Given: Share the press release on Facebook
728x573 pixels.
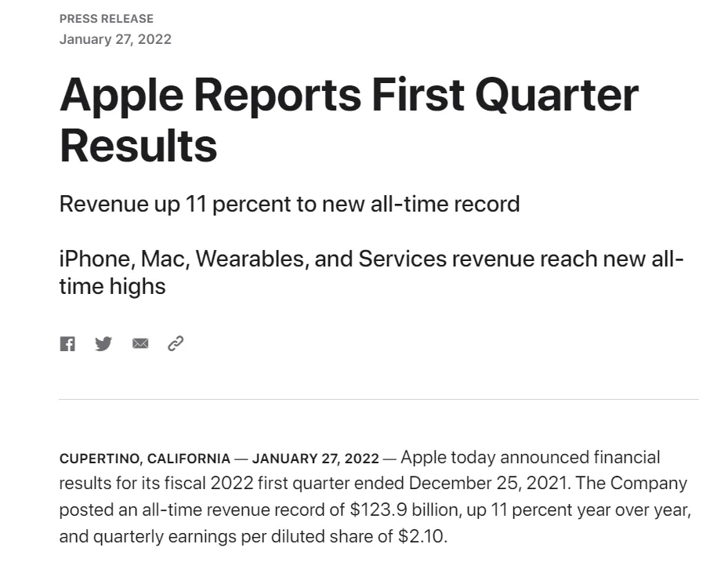Looking at the screenshot, I should click(67, 343).
